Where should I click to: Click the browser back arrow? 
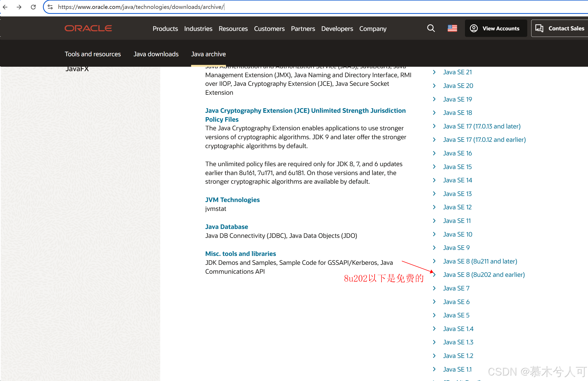point(5,7)
